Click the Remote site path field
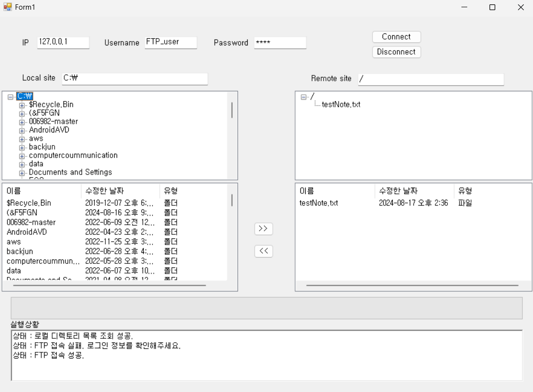The image size is (533, 392). pos(430,79)
